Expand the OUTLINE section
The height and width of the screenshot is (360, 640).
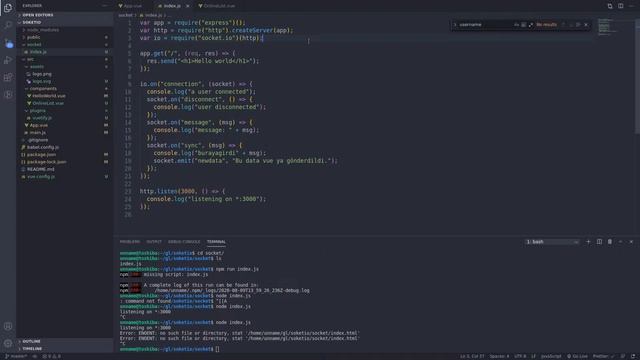64,341
